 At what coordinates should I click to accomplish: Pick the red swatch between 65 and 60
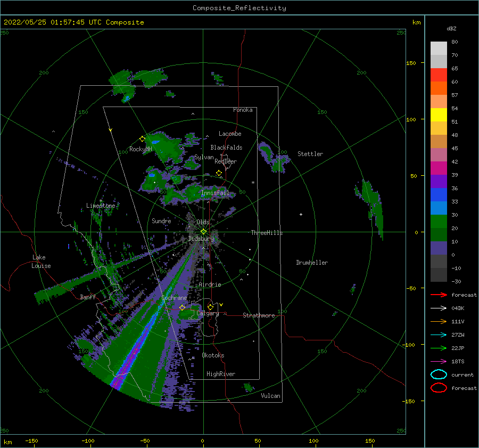[439, 75]
